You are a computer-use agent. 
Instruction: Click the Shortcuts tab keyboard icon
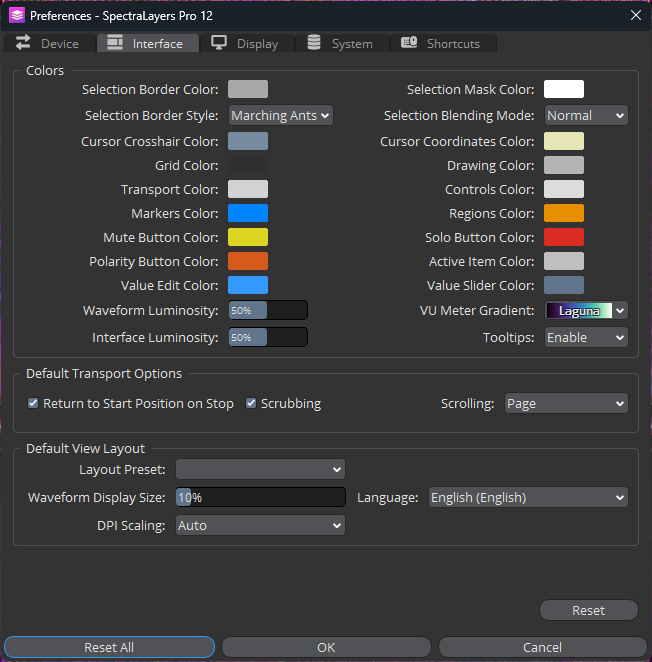[x=409, y=42]
